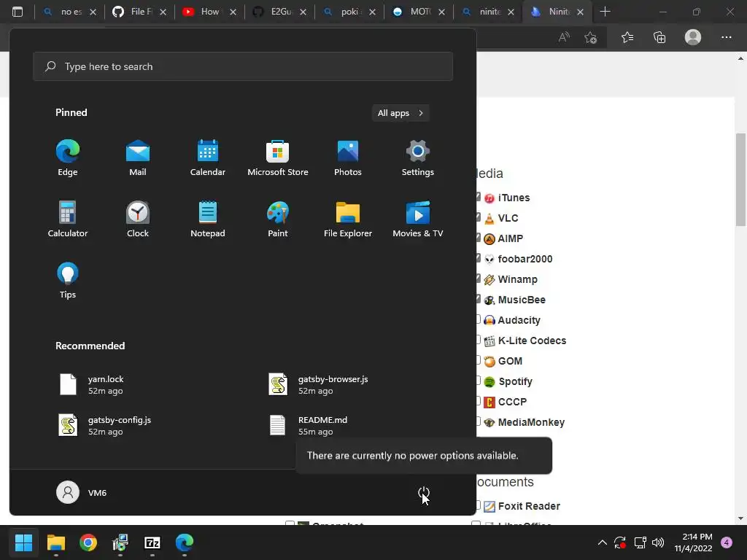The height and width of the screenshot is (560, 747).
Task: Click the Ninite page scrollbar thumb
Action: pos(740,179)
